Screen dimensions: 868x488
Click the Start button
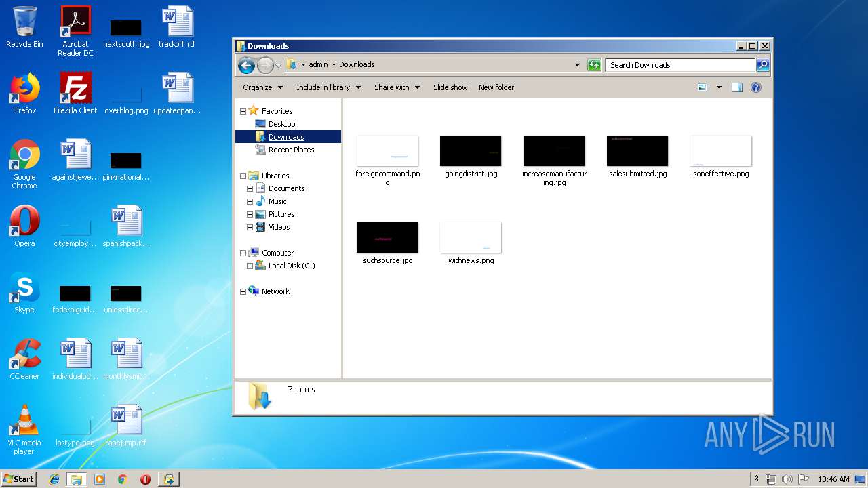[x=18, y=479]
